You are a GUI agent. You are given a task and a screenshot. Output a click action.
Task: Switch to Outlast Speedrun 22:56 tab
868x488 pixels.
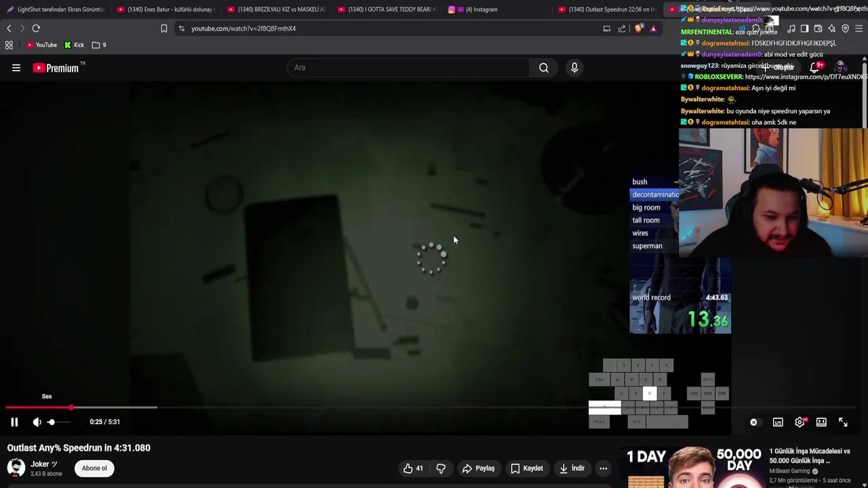[608, 9]
